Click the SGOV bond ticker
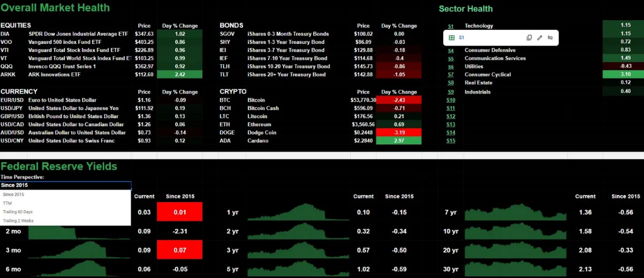 (x=227, y=34)
